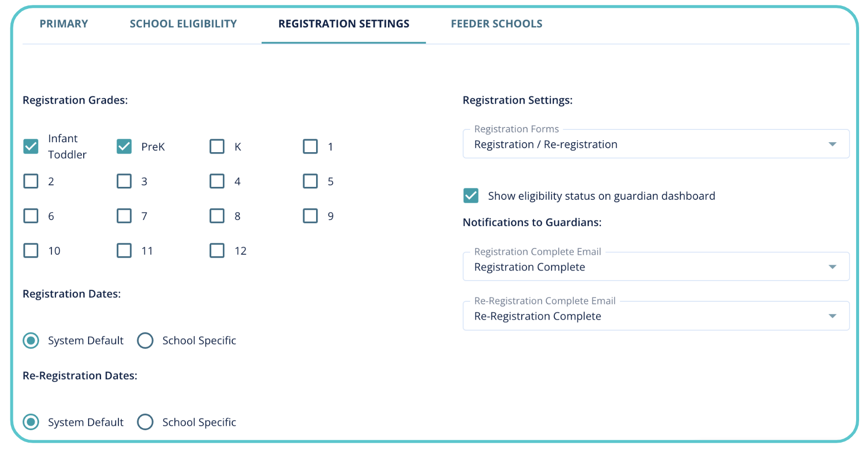Open the Registration Forms dropdown
Viewport: 868px width, 455px height.
[x=655, y=144]
